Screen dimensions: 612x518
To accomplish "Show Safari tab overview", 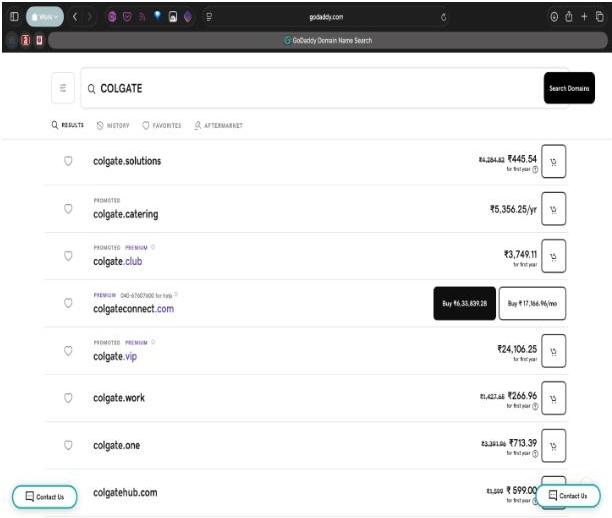I will pos(600,17).
